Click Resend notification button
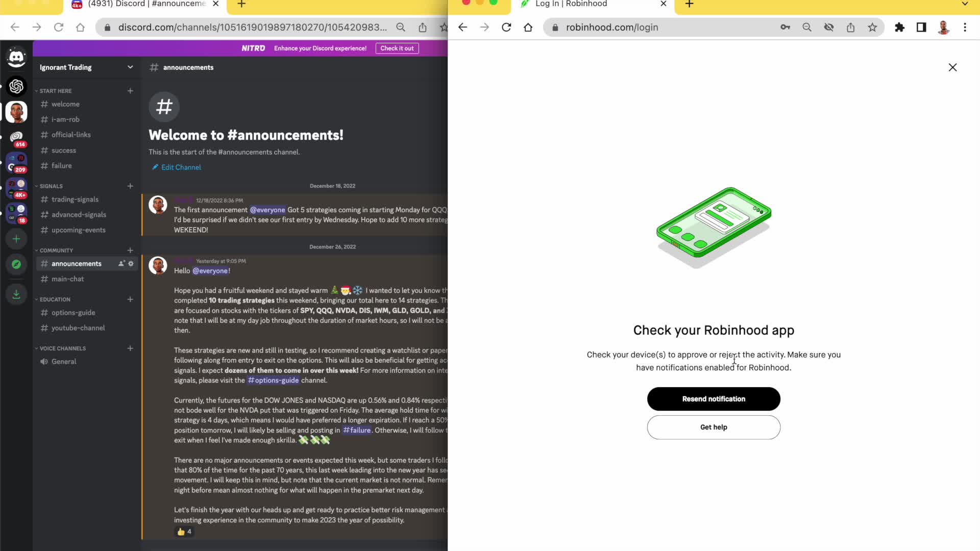 [713, 399]
